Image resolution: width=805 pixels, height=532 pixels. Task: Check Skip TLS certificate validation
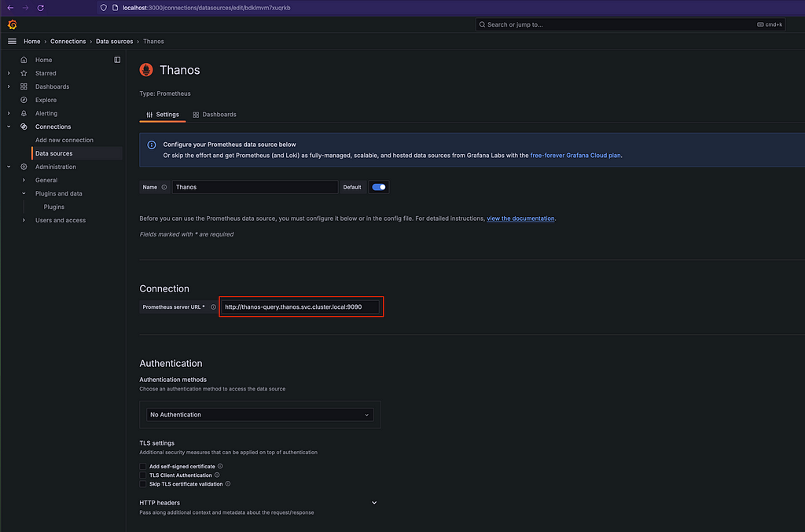pos(143,484)
